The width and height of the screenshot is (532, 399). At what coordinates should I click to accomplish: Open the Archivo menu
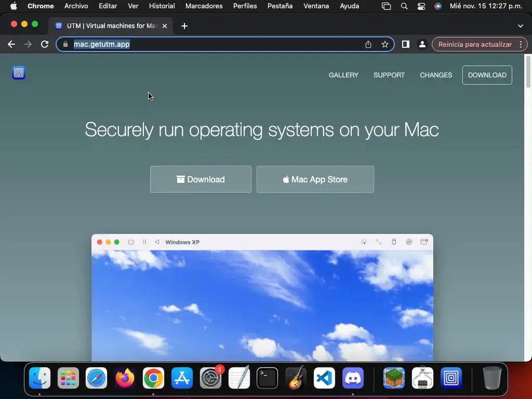tap(76, 6)
